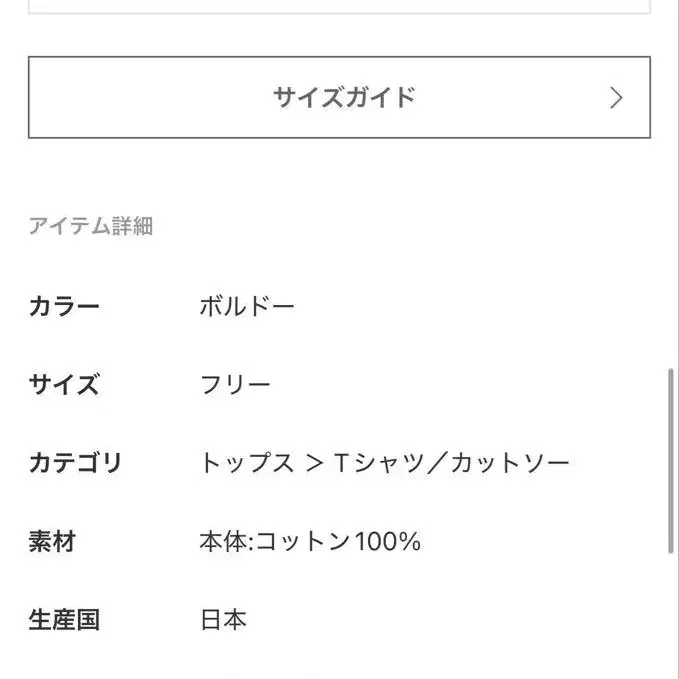The height and width of the screenshot is (679, 679).
Task: Click the chevron arrow in size guide button
Action: click(x=616, y=97)
